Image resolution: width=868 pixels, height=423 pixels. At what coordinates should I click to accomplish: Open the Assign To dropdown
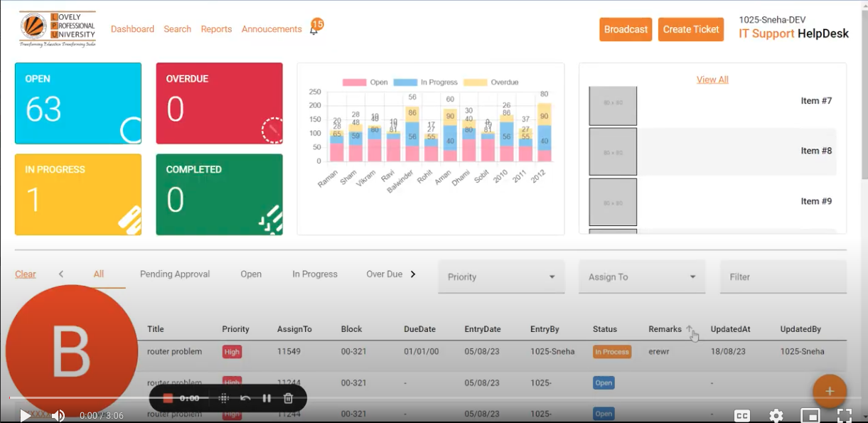pos(642,277)
